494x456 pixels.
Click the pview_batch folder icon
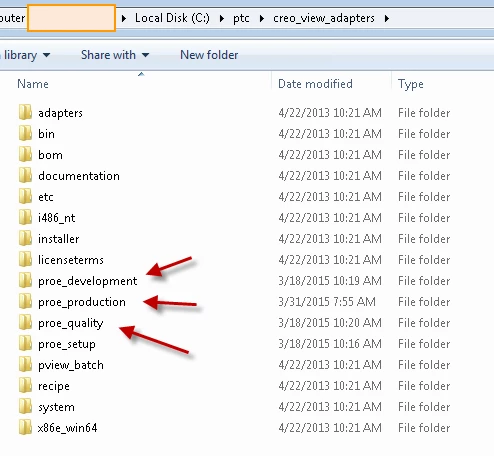pos(25,364)
